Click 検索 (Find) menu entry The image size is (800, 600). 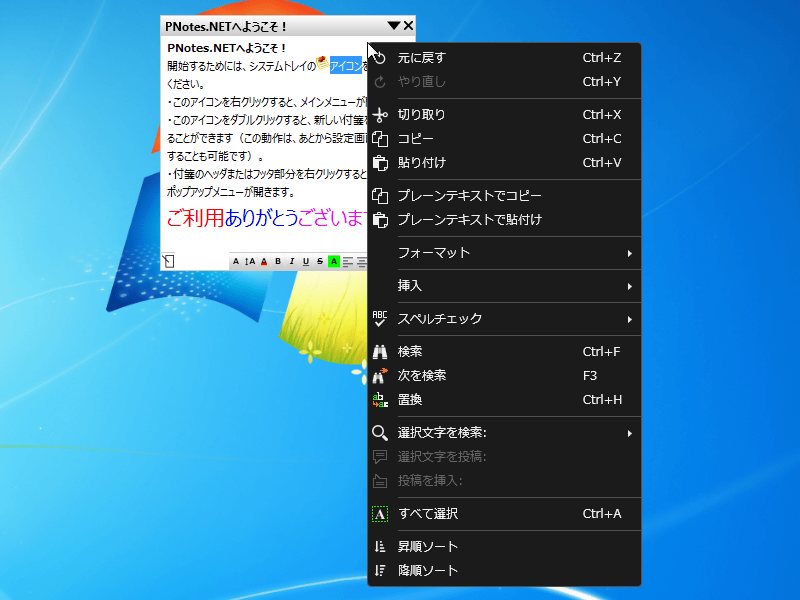pos(504,352)
